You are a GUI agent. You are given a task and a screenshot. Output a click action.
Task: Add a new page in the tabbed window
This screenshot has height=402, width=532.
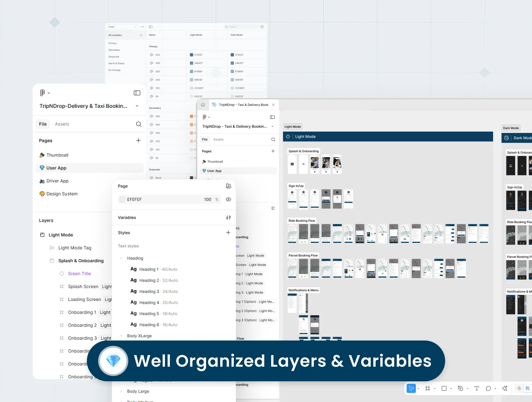click(273, 151)
